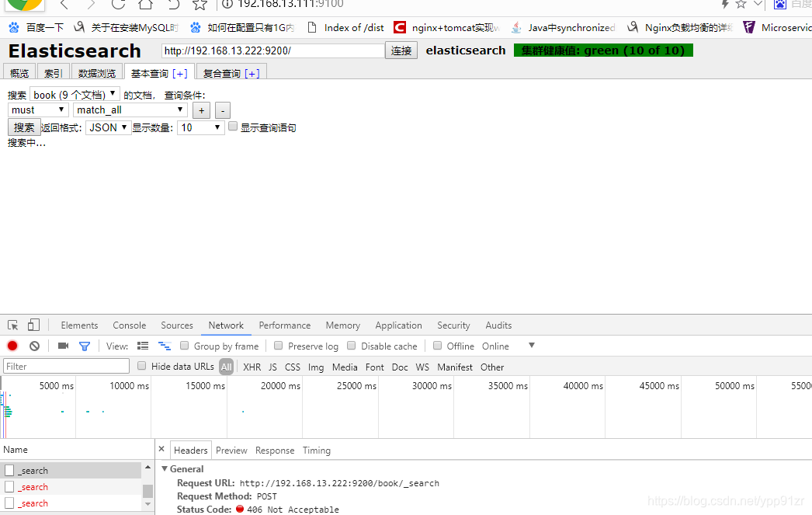Reload the page with the refresh icon
Image resolution: width=812 pixels, height=515 pixels.
click(119, 4)
